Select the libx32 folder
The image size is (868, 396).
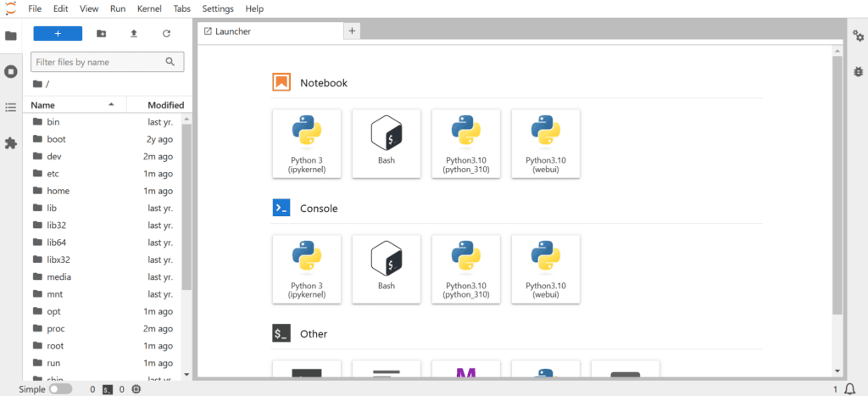[x=103, y=259]
